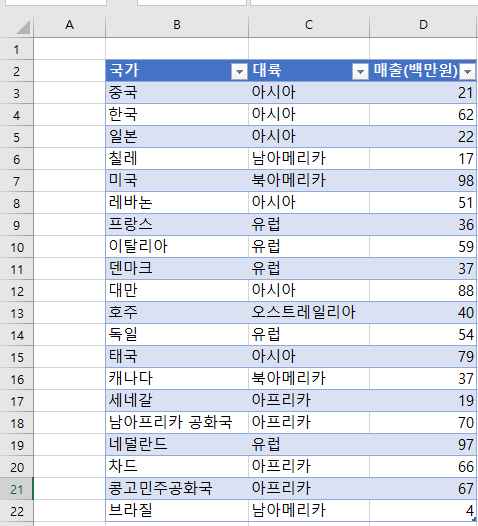Screen dimensions: 478x526
Task: Select the cell containing 칠레
Action: point(177,159)
